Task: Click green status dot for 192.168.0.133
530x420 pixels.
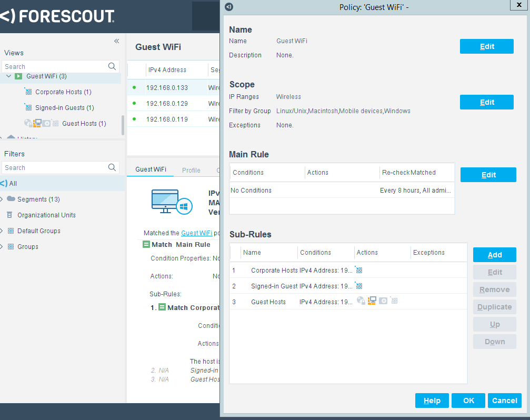Action: pyautogui.click(x=134, y=87)
